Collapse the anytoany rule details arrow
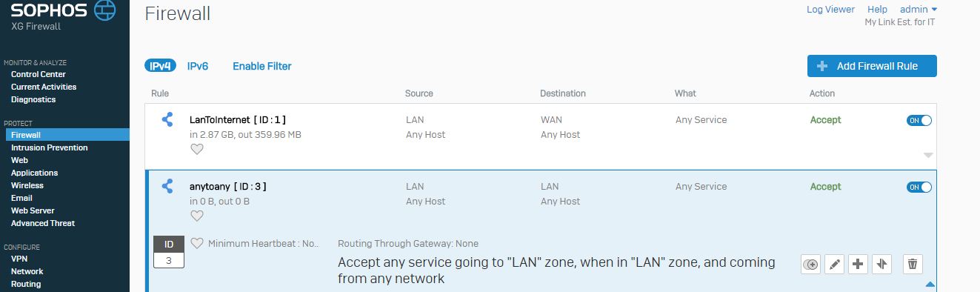The image size is (980, 292). coord(930,284)
